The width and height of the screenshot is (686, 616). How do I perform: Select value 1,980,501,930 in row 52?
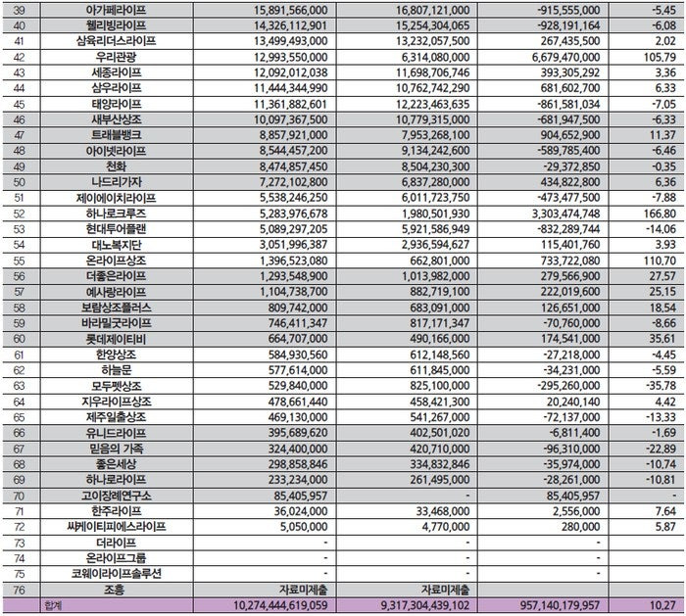435,213
